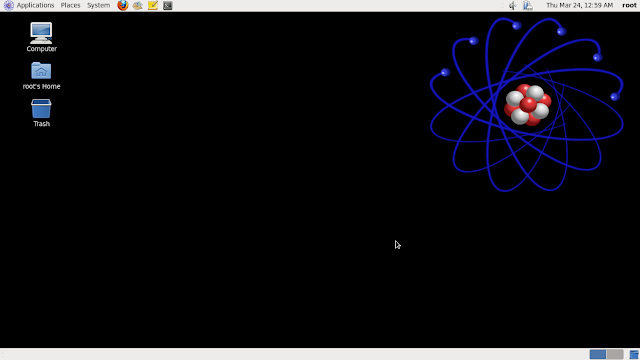Image resolution: width=640 pixels, height=360 pixels.
Task: Open the network connection status icon
Action: pos(528,5)
